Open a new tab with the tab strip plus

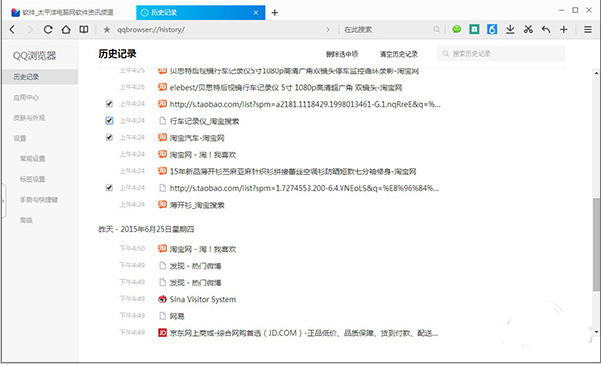click(x=274, y=13)
